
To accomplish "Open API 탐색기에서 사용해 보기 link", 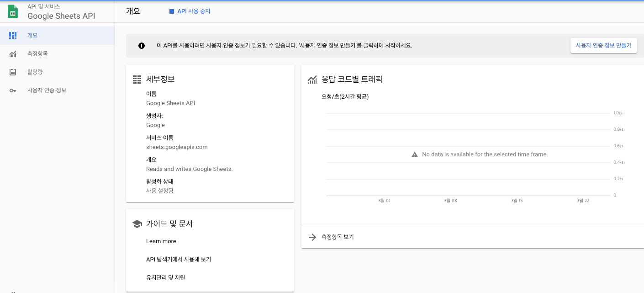I will point(179,259).
